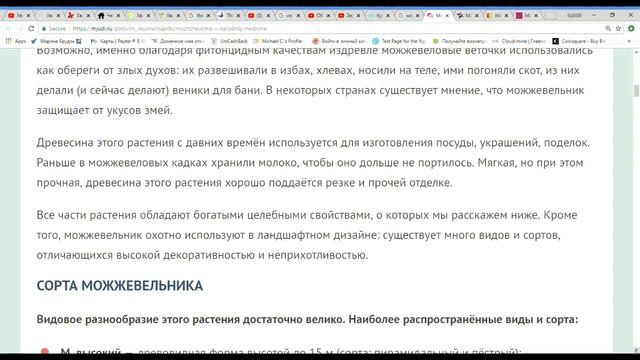Open the Cloud-mine bookmark
This screenshot has width=640, height=360.
(519, 41)
